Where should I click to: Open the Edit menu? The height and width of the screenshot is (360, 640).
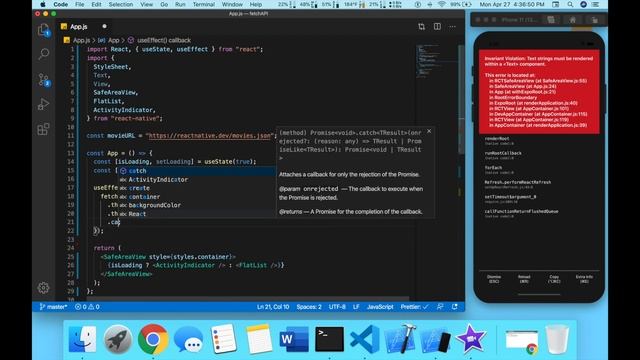coord(96,4)
